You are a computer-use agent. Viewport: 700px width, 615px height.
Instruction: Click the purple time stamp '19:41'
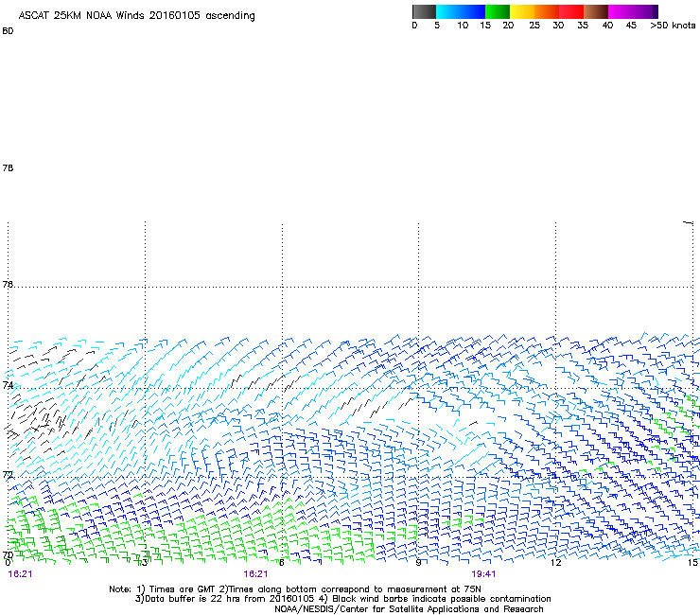(x=483, y=574)
